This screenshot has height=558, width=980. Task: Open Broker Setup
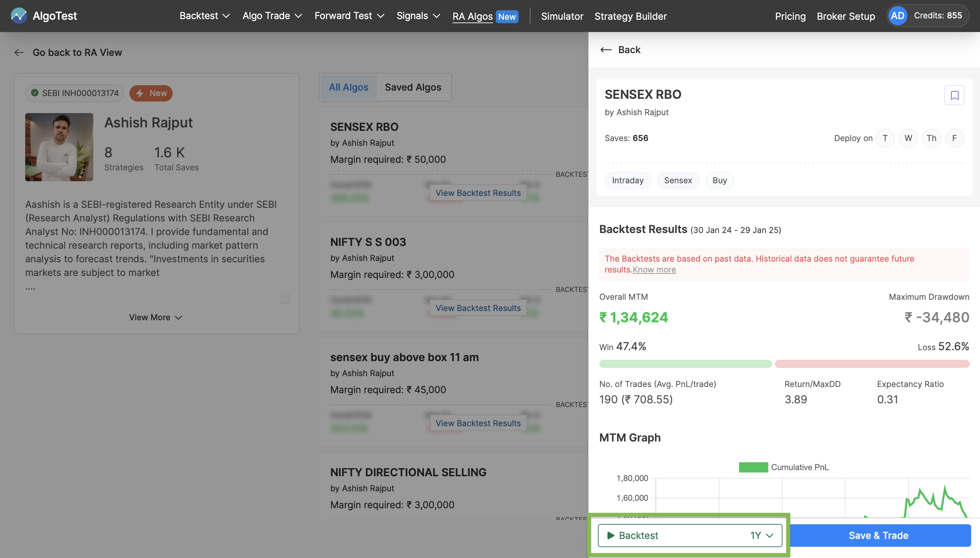[x=845, y=16]
